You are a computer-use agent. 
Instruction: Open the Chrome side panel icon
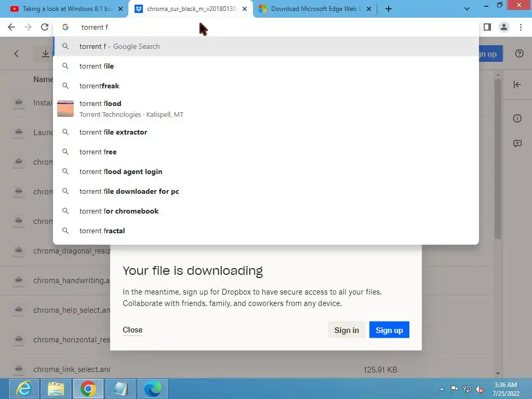tap(487, 27)
